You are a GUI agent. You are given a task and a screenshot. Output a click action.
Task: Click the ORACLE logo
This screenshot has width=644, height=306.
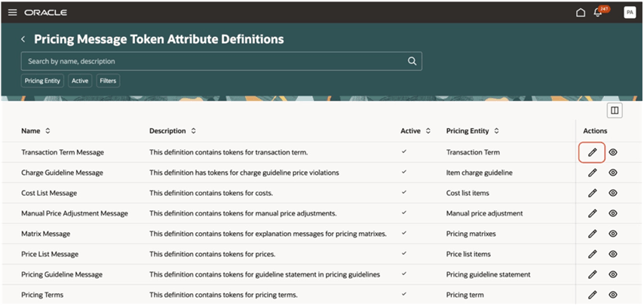click(x=45, y=13)
